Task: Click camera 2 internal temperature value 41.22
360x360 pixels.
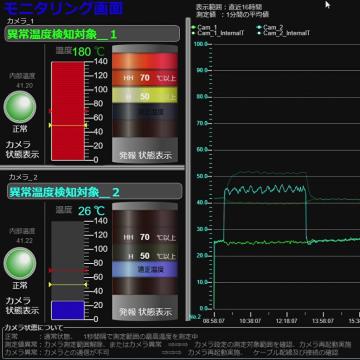Action: click(25, 241)
